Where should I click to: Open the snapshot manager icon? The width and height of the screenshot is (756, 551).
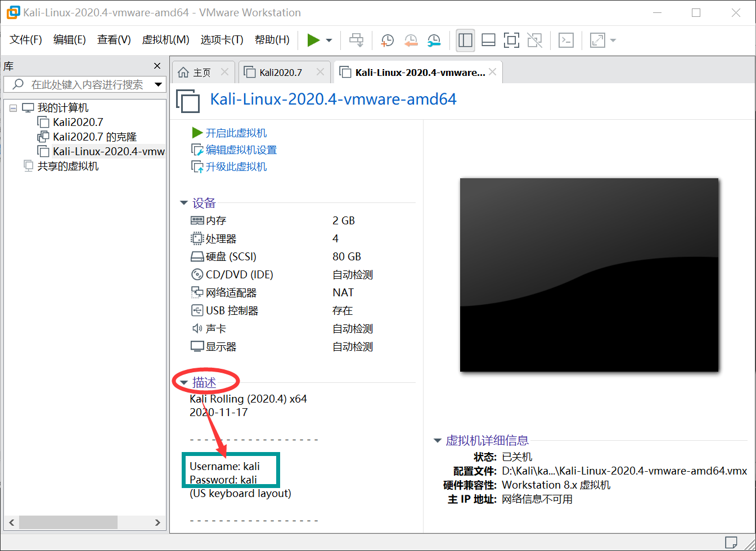pos(434,40)
